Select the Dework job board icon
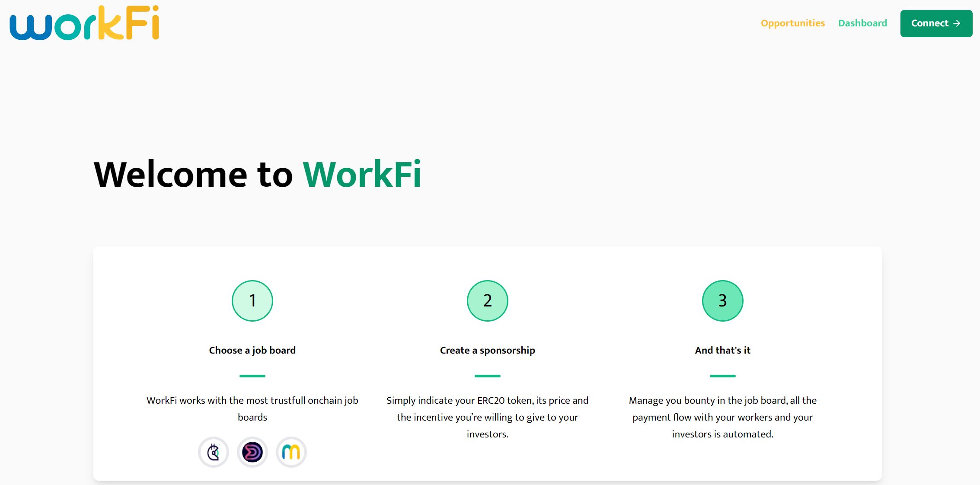Image resolution: width=980 pixels, height=485 pixels. click(252, 451)
